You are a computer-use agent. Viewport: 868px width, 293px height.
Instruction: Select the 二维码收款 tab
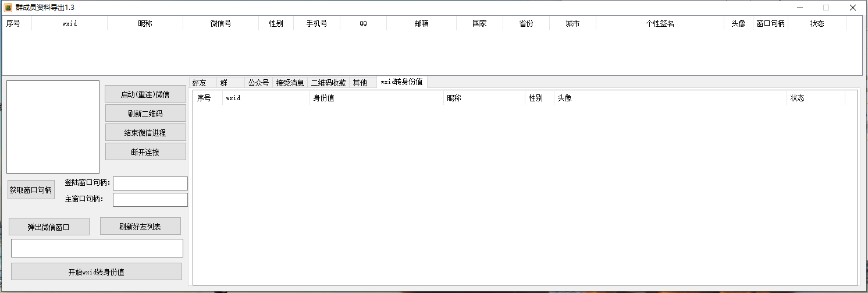click(328, 83)
